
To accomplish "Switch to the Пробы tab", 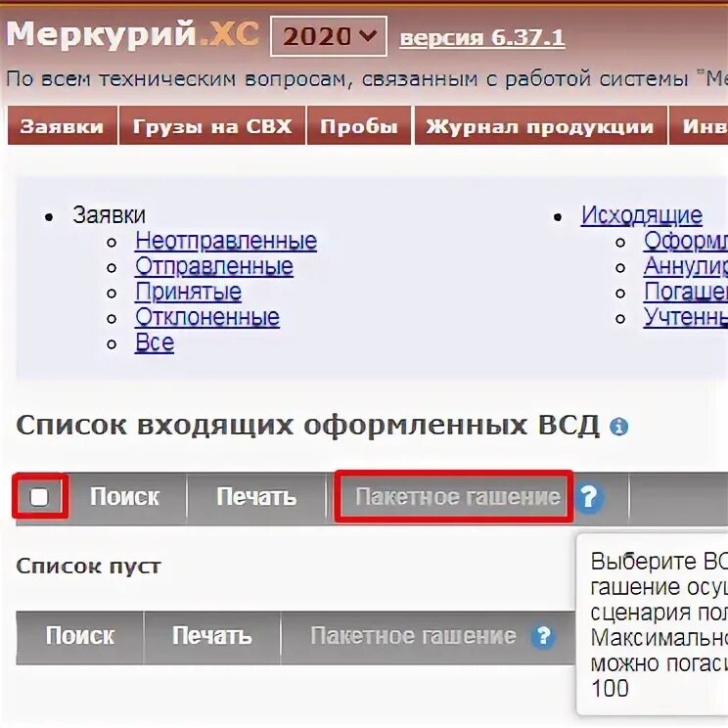I will 359,126.
